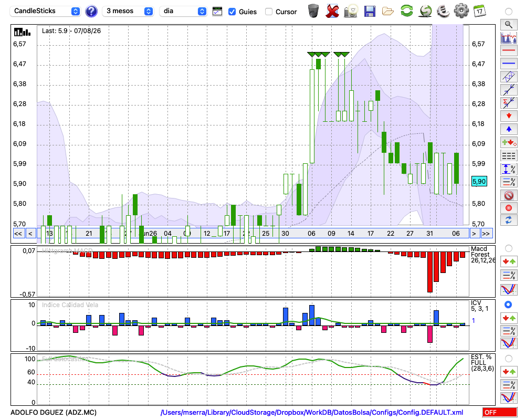Select the ICV panel radio button
This screenshot has height=420, width=525.
(508, 304)
